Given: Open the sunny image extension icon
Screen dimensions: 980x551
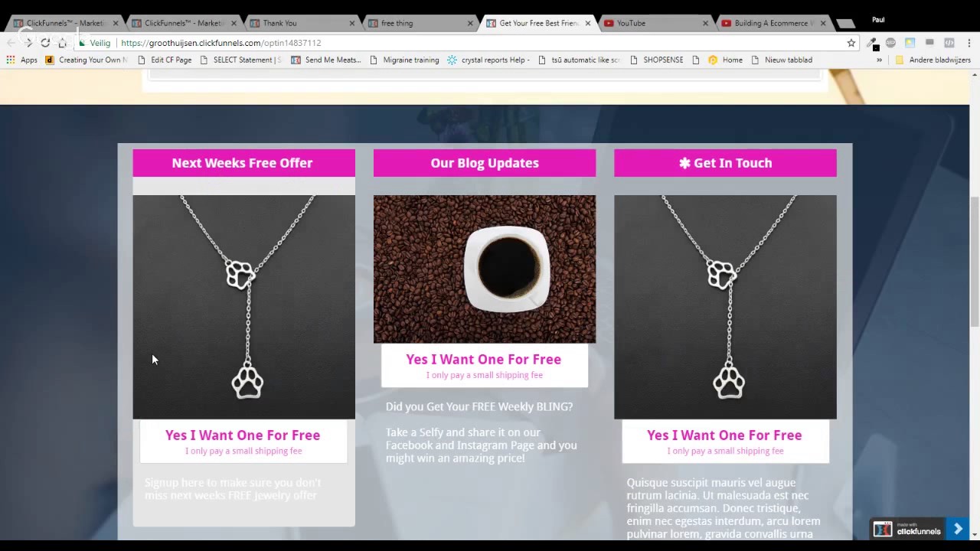Looking at the screenshot, I should [910, 43].
